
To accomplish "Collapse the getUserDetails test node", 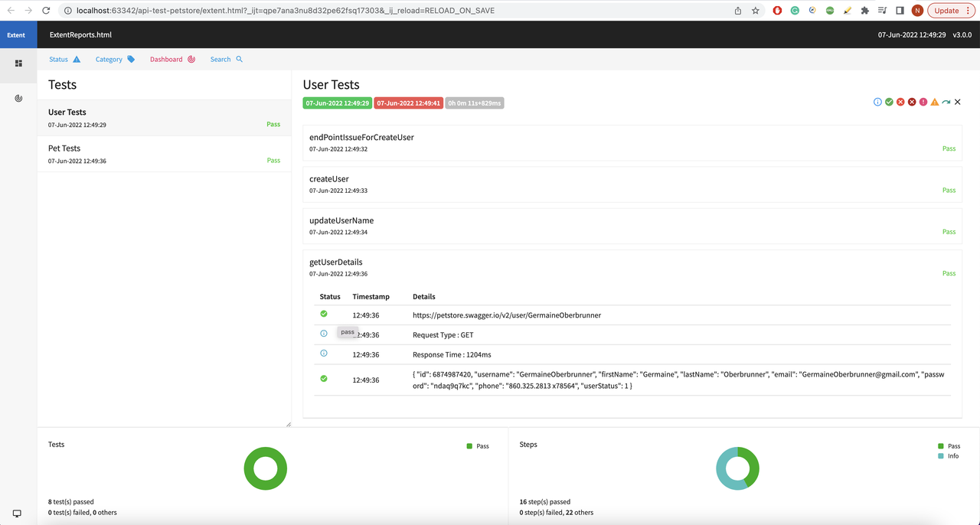I will [632, 267].
